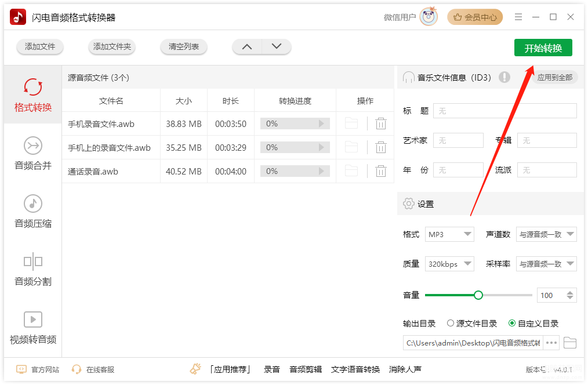Click progress bar of 通话录音.awb
This screenshot has width=588, height=385.
295,171
